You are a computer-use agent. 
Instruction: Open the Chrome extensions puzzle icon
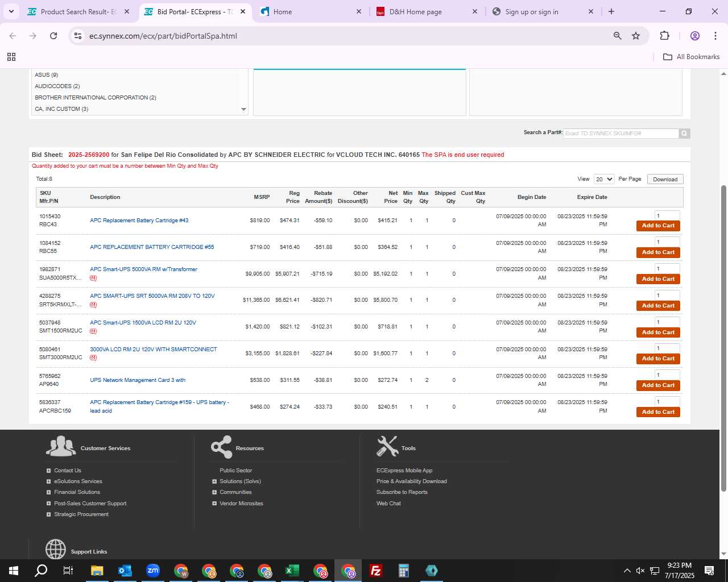coord(664,36)
